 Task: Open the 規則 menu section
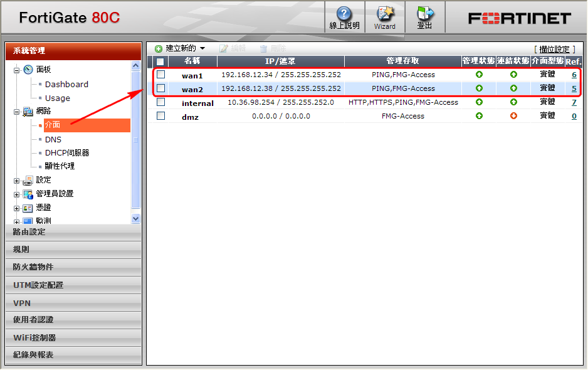point(73,250)
